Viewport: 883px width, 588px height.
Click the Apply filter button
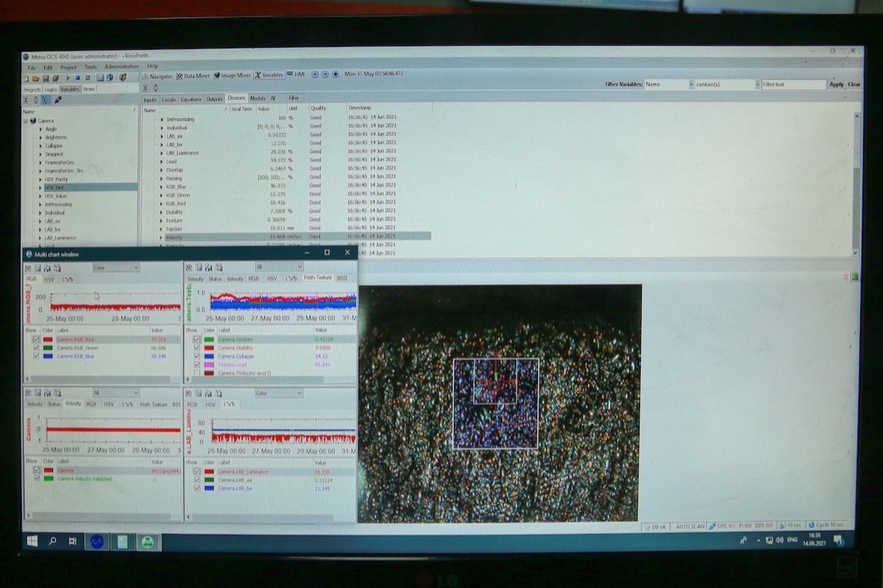837,85
